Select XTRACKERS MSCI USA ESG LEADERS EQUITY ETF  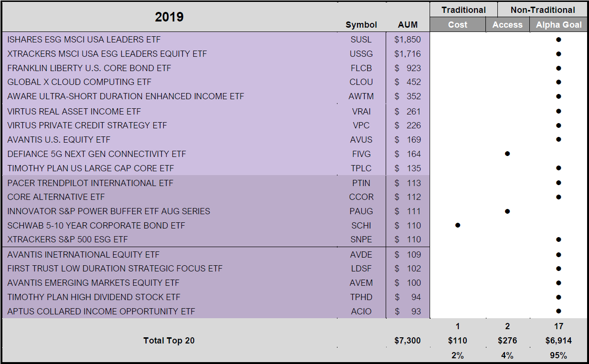tap(107, 54)
